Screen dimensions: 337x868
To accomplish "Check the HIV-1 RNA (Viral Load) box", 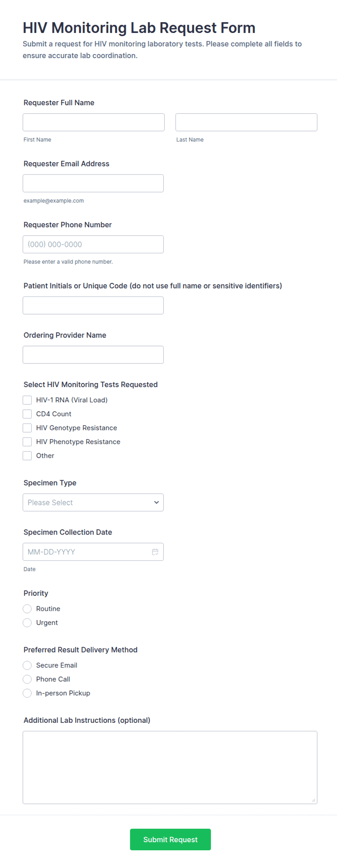I will tap(27, 400).
